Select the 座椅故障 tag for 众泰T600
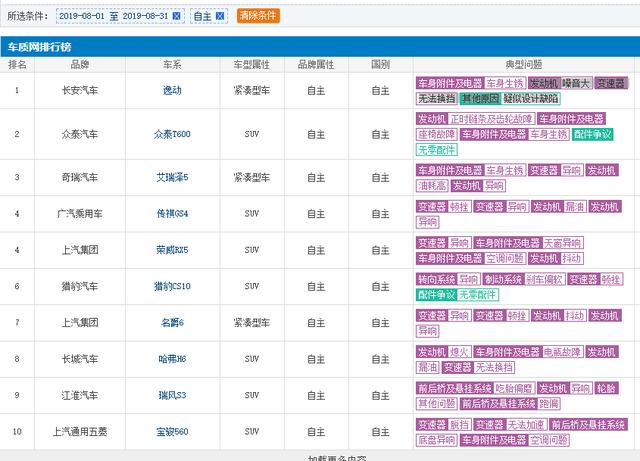 click(436, 134)
